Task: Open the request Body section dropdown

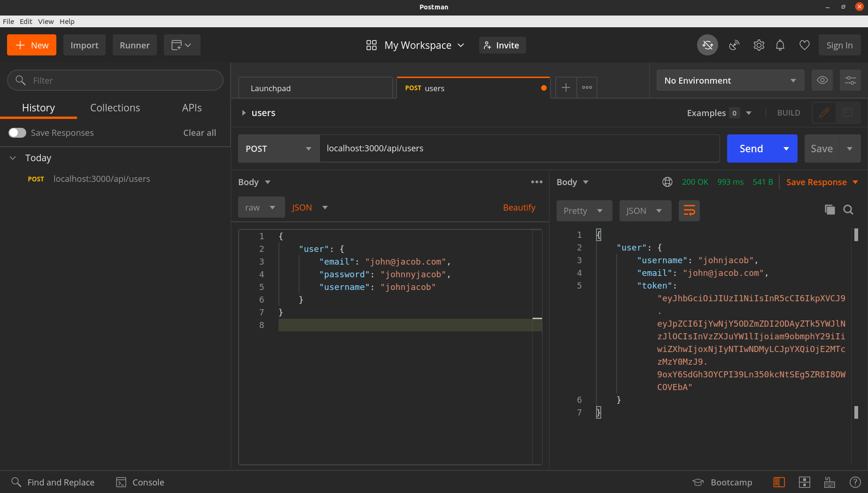Action: pyautogui.click(x=255, y=182)
